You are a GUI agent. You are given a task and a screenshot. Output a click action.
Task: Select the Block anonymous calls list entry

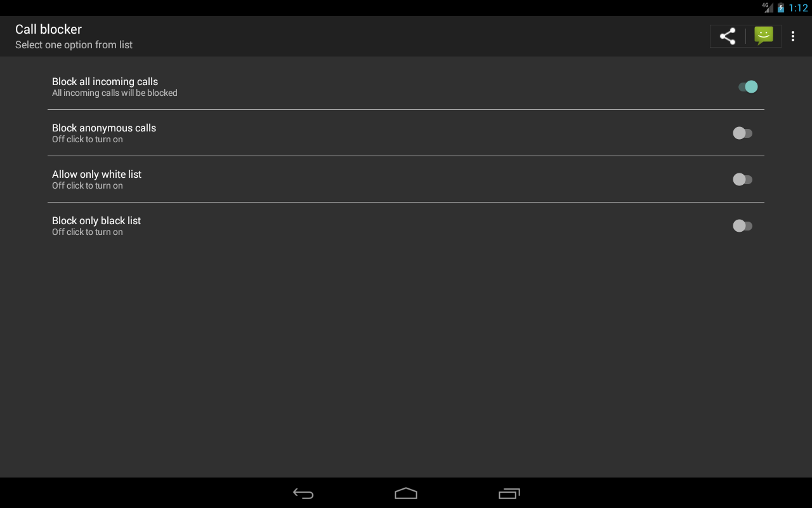coord(406,133)
